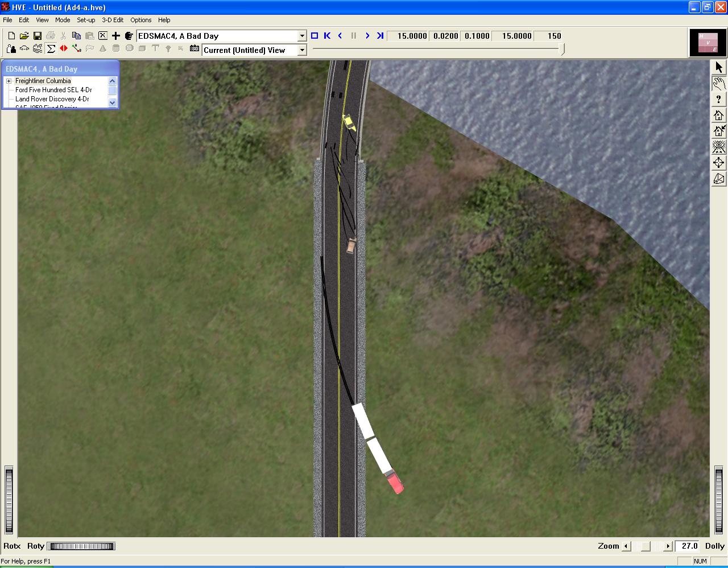Open the camera view setup icon

coord(195,49)
